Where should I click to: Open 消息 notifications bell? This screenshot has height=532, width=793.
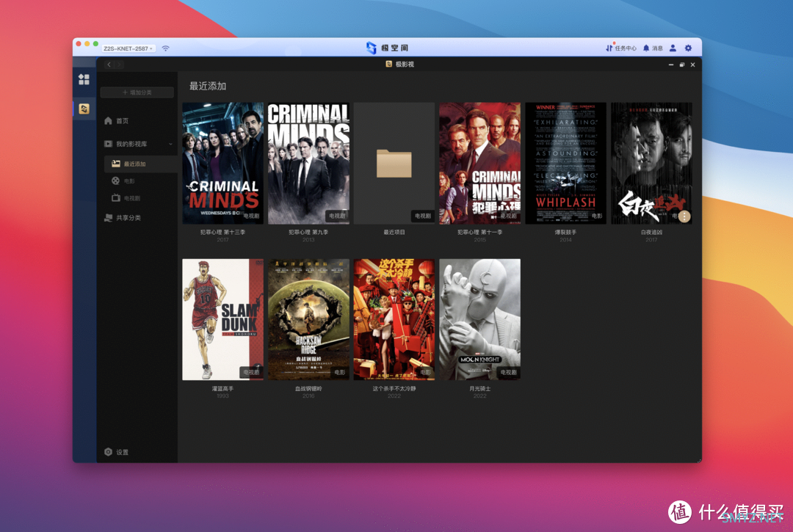click(x=653, y=48)
